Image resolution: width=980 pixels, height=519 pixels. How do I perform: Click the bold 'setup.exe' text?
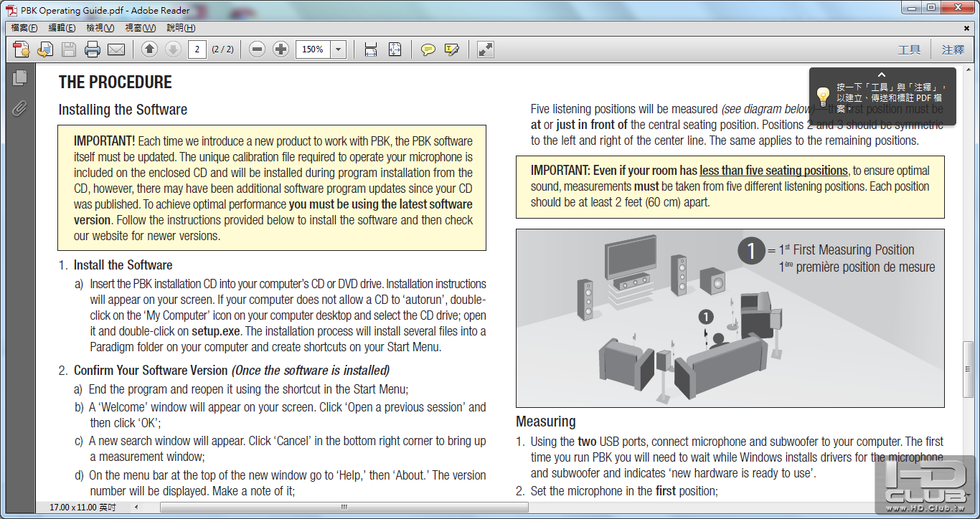(216, 331)
